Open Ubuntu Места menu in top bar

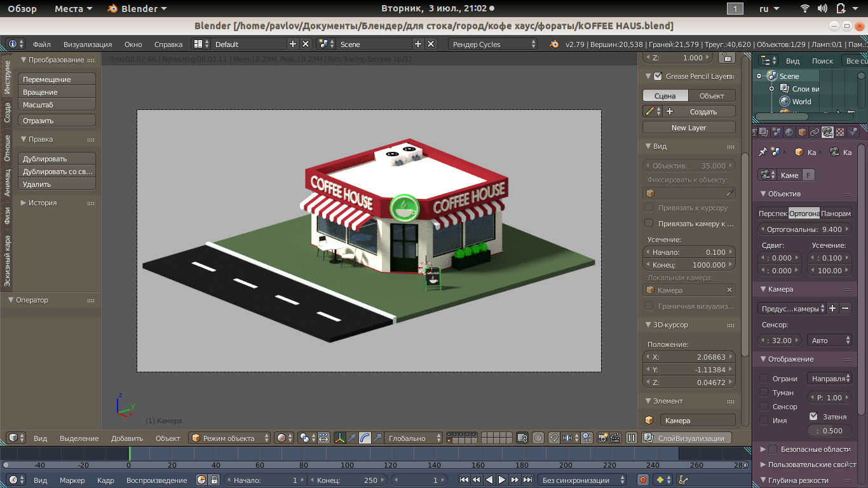tap(73, 8)
